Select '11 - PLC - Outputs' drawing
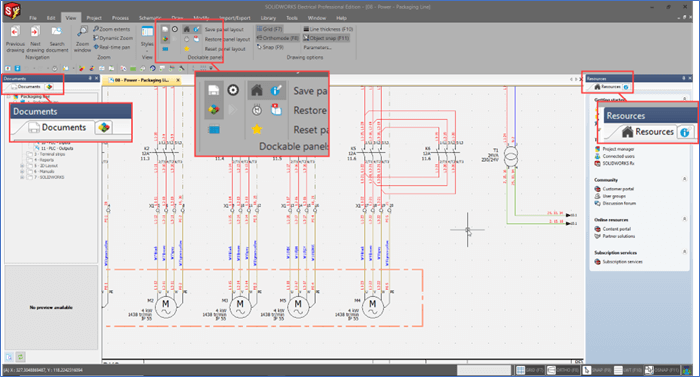 click(x=54, y=148)
